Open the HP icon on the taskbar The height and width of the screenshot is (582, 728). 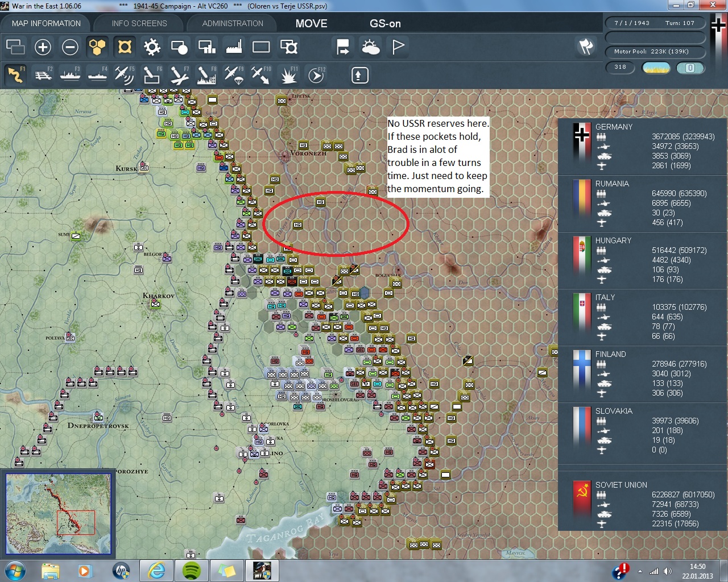(121, 571)
